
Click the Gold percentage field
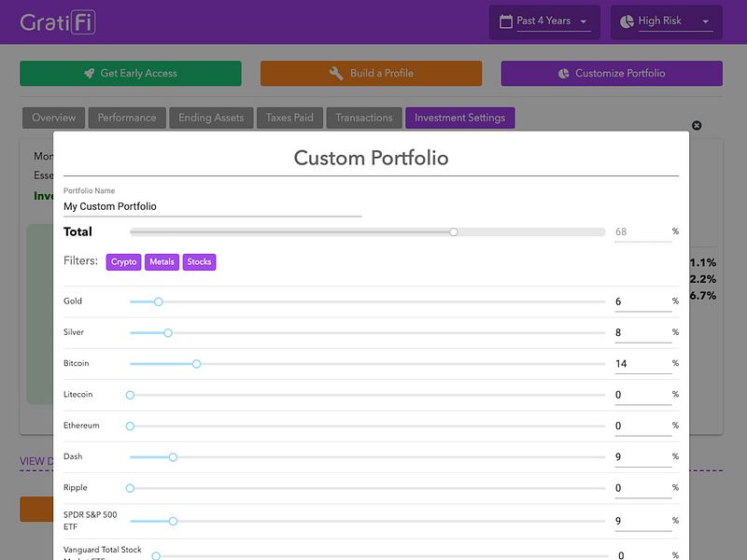(x=643, y=301)
